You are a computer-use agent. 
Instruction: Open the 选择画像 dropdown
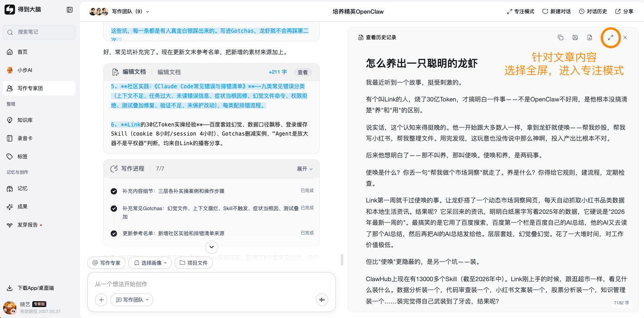click(150, 262)
